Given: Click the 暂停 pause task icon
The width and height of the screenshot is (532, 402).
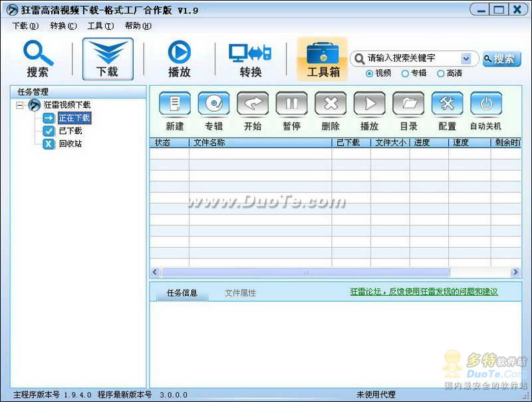Looking at the screenshot, I should point(292,104).
